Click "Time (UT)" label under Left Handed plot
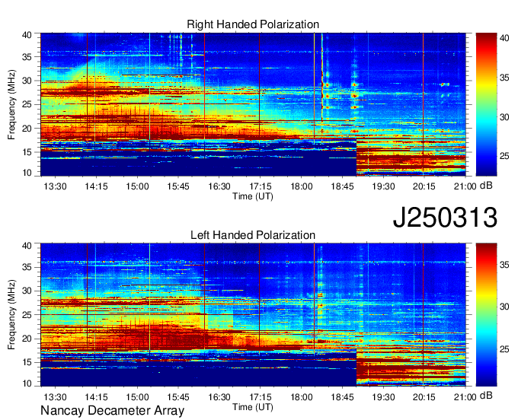 253,407
